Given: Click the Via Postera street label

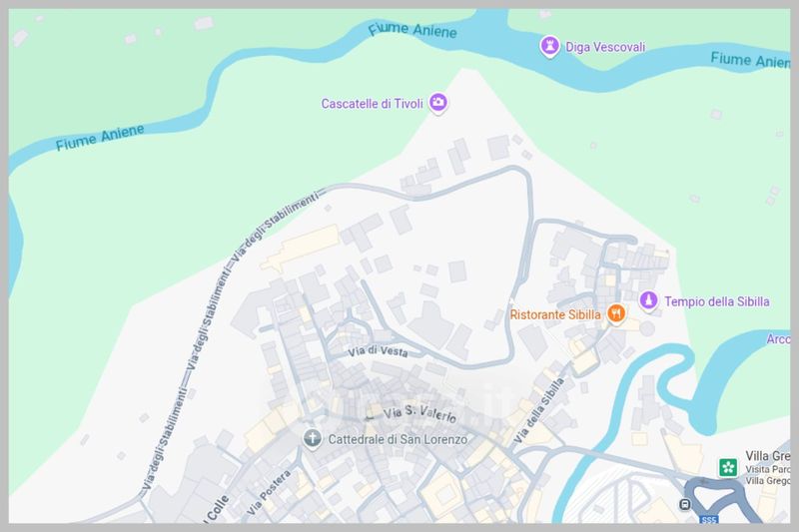Looking at the screenshot, I should point(269,492).
